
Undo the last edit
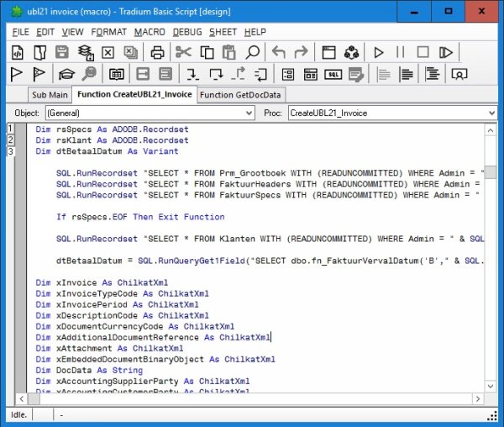pos(279,52)
